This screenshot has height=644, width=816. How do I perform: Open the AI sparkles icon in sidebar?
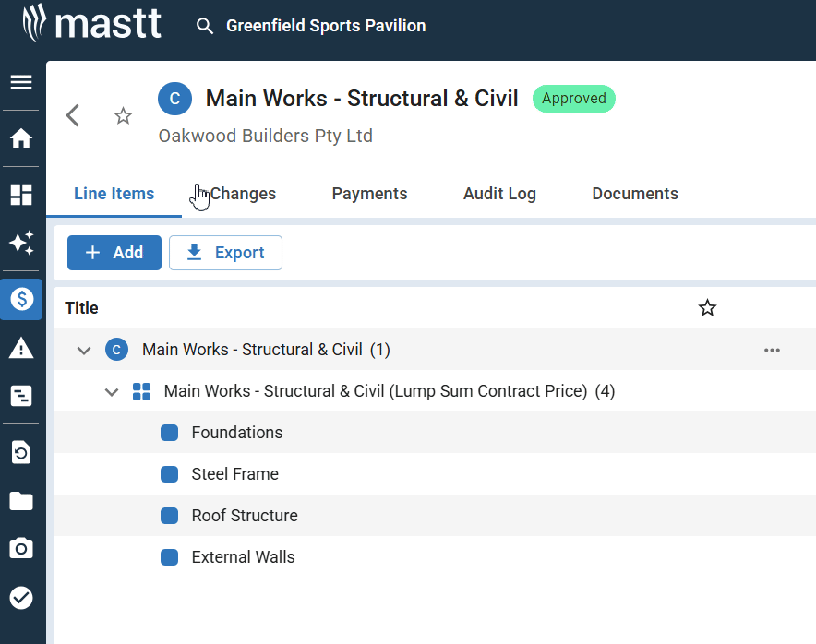[x=21, y=244]
